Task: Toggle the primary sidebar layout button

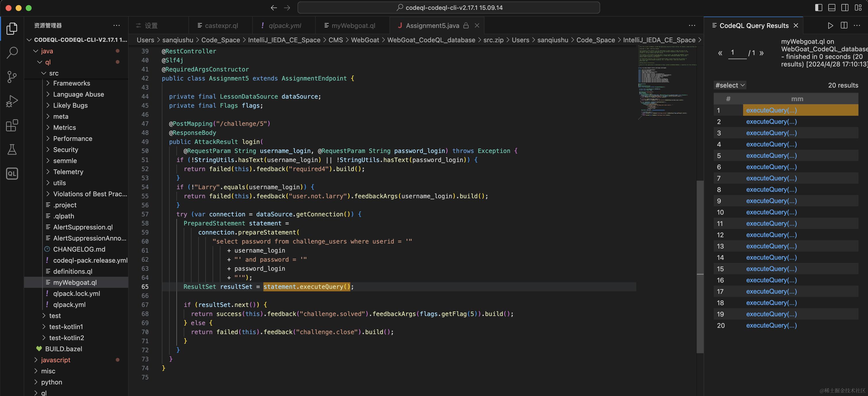Action: coord(818,7)
